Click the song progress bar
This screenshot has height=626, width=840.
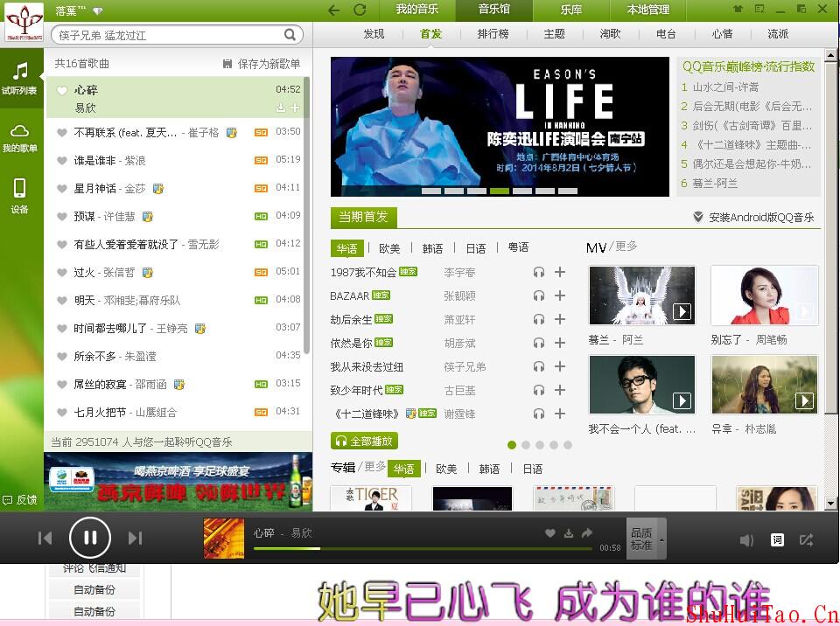420,548
